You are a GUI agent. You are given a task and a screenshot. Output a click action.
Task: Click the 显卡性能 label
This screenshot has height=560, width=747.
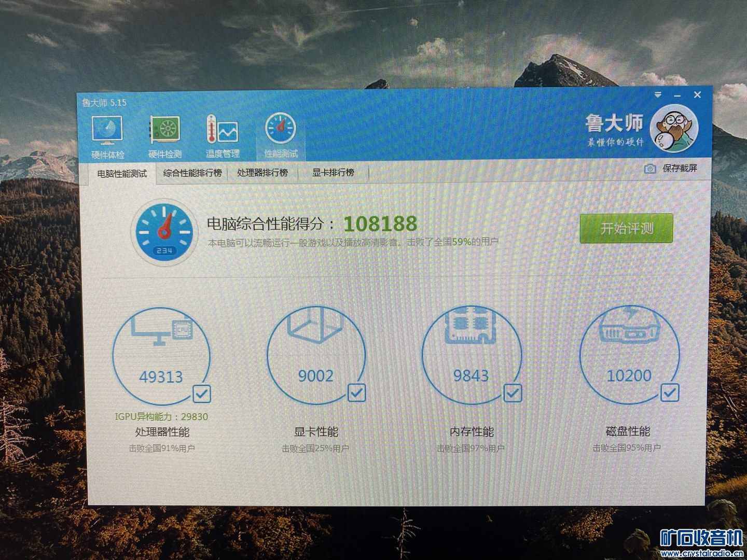[x=316, y=431]
